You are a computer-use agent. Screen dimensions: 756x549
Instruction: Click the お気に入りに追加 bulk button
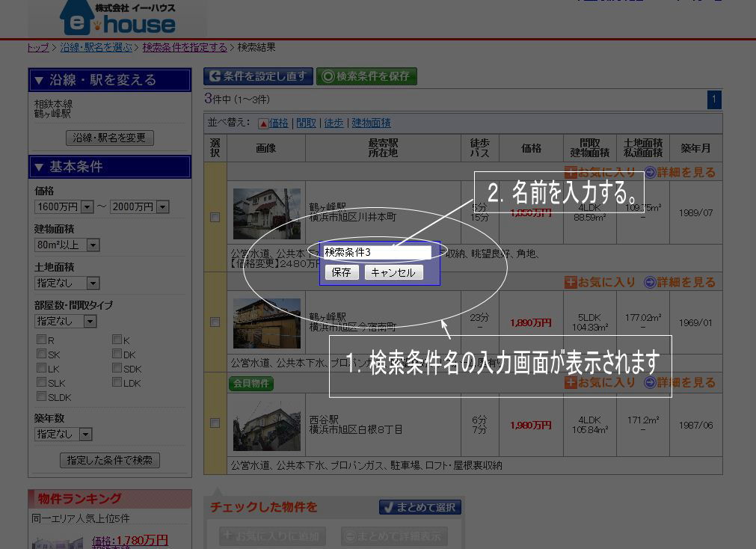tap(272, 536)
